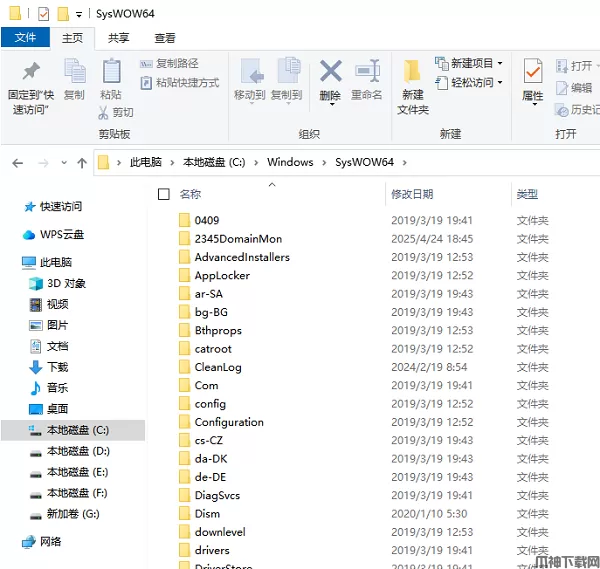600x569 pixels.
Task: Click Paste Shortcut (粘贴快捷方式) button
Action: pyautogui.click(x=180, y=83)
